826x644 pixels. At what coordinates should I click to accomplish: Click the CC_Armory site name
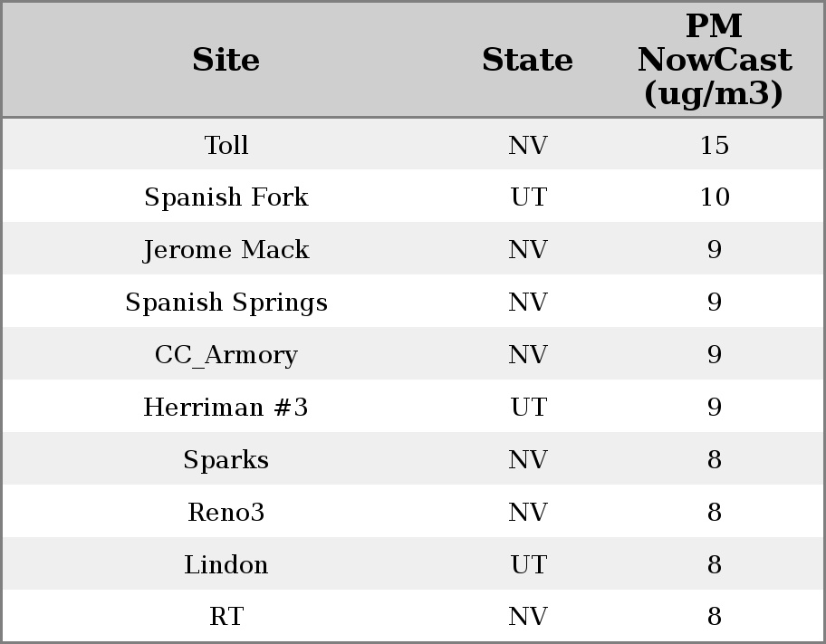[226, 355]
